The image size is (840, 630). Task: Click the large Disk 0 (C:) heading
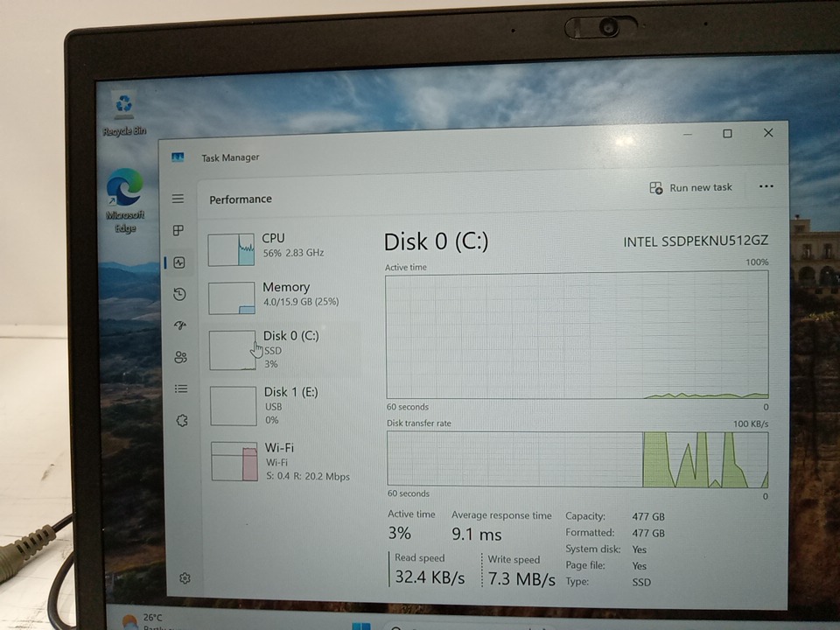[436, 241]
